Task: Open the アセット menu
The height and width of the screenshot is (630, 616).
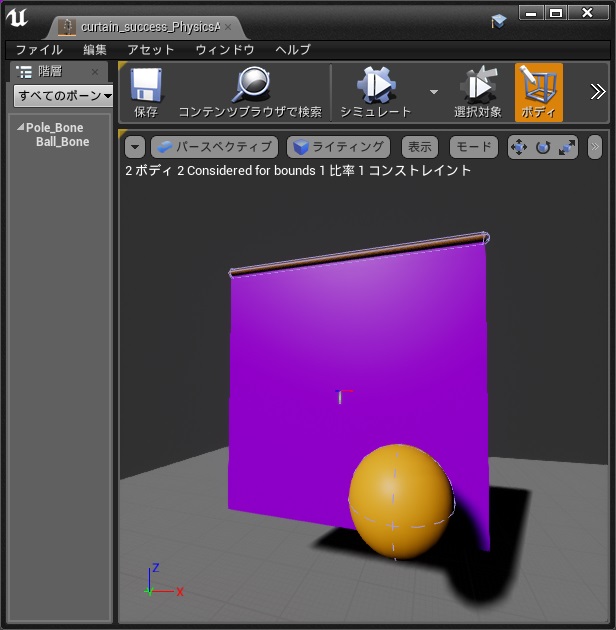Action: pos(151,50)
